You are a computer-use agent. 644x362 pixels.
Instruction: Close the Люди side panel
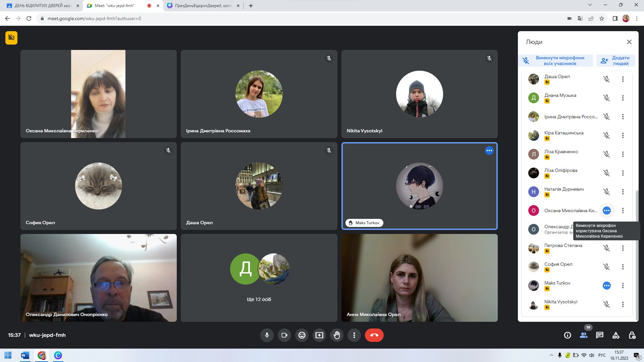coord(629,42)
